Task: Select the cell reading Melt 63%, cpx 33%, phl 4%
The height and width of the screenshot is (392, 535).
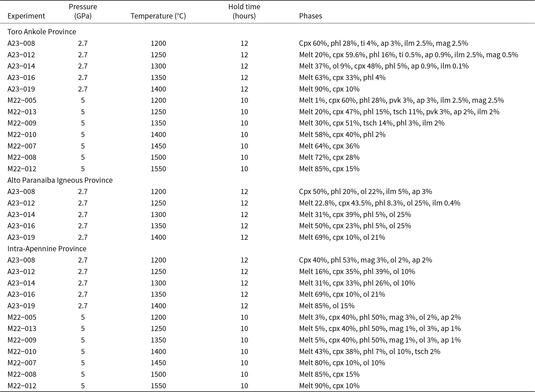Action: pyautogui.click(x=342, y=77)
